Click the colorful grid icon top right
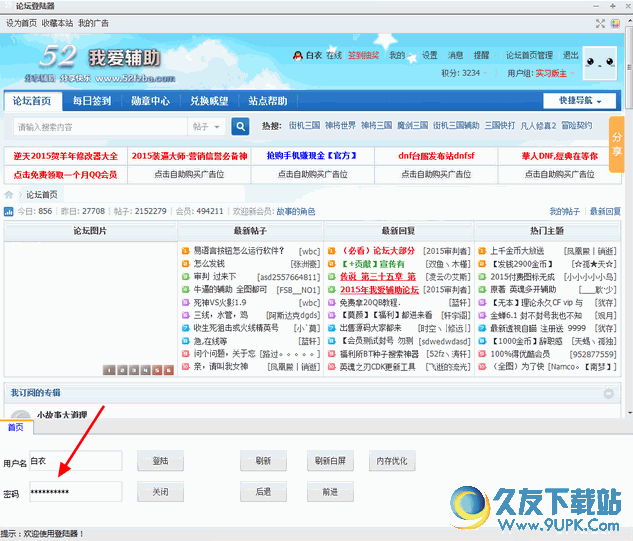 [615, 23]
